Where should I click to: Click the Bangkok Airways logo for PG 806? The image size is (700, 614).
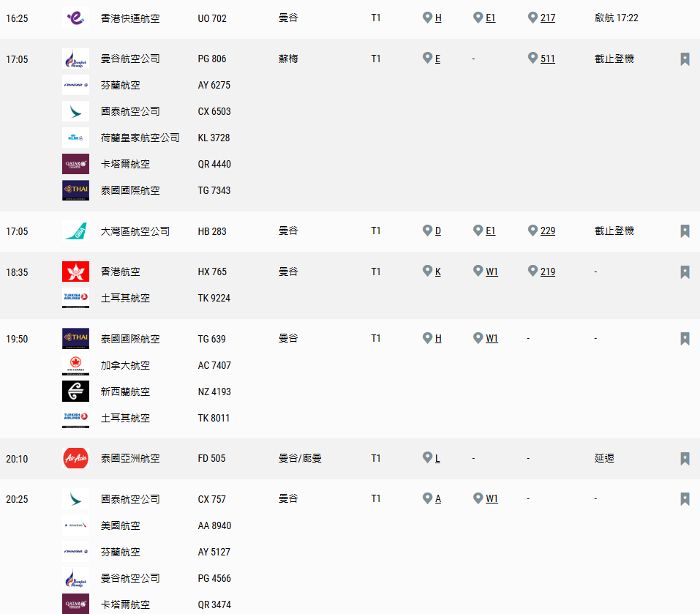tap(75, 59)
